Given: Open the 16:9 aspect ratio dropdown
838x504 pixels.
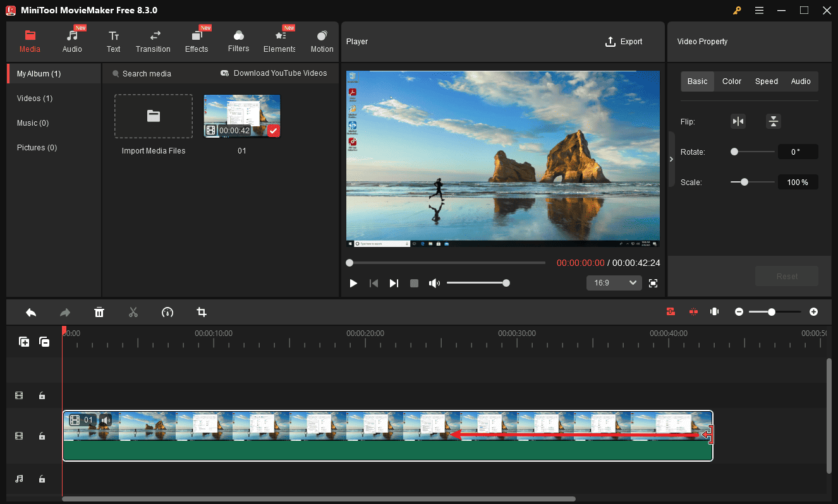Looking at the screenshot, I should [614, 283].
